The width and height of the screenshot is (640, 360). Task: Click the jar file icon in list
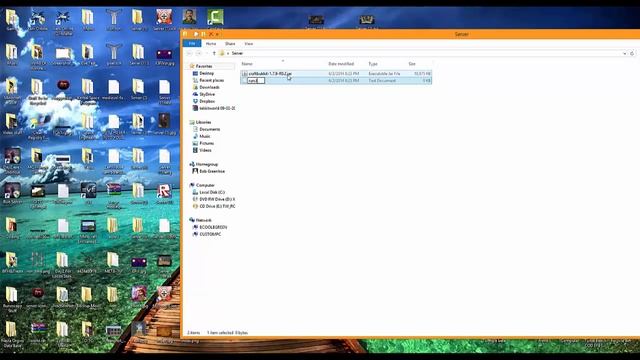[244, 73]
